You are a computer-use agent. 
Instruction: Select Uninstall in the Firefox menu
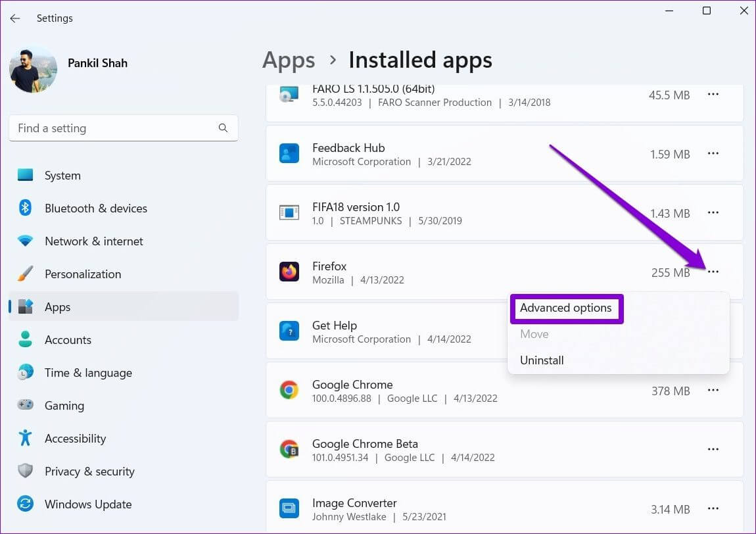pos(542,360)
